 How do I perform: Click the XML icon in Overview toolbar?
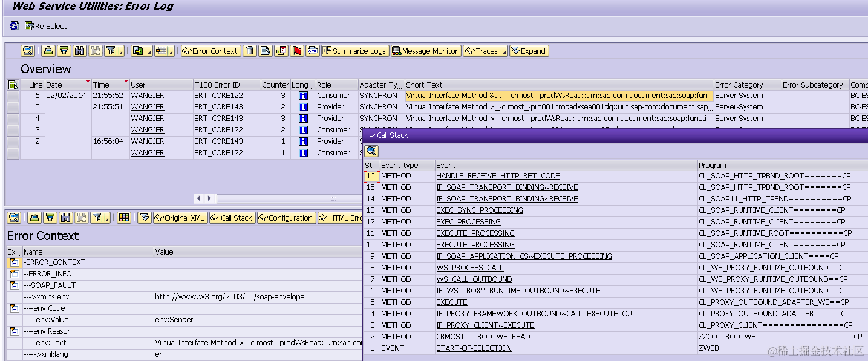tap(312, 51)
